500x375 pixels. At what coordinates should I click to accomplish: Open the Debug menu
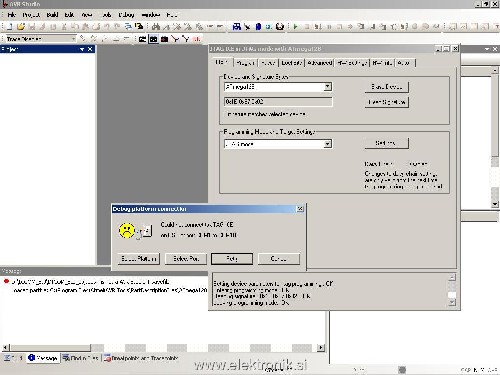(126, 15)
